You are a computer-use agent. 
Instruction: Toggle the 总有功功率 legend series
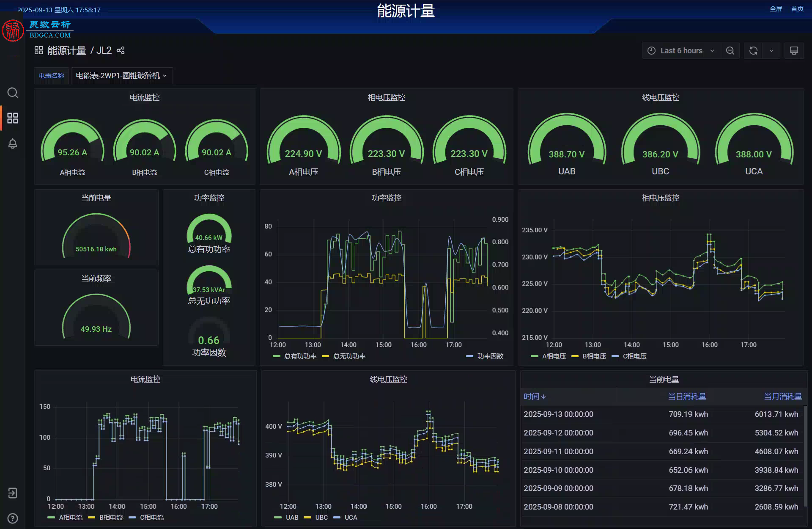(295, 356)
